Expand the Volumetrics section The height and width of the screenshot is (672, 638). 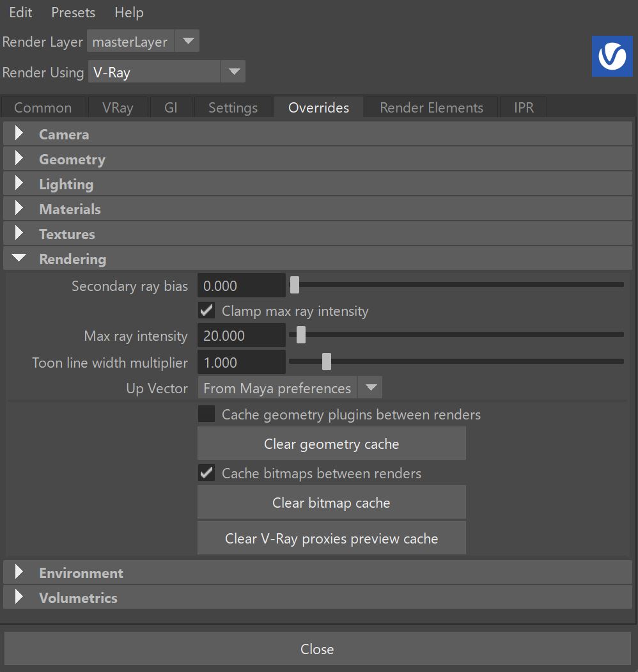pos(318,597)
